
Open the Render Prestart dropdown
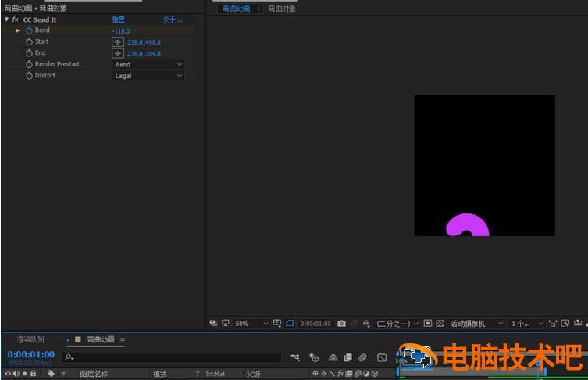pos(148,64)
